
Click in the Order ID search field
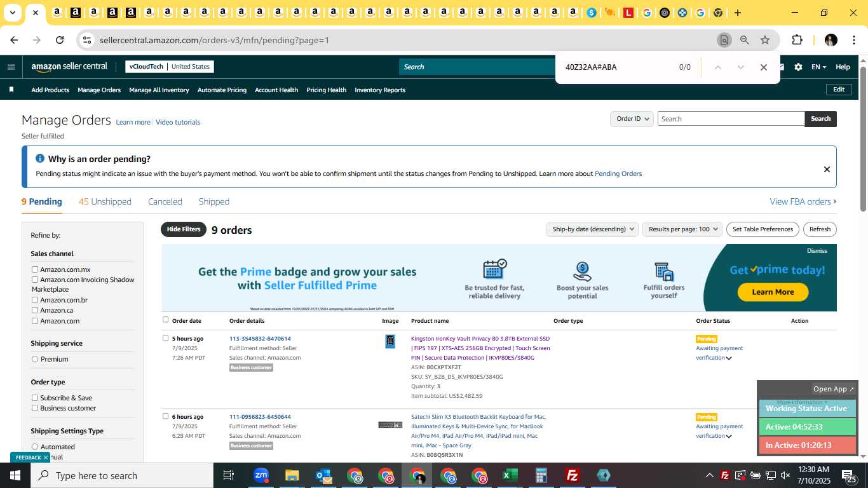pos(731,119)
